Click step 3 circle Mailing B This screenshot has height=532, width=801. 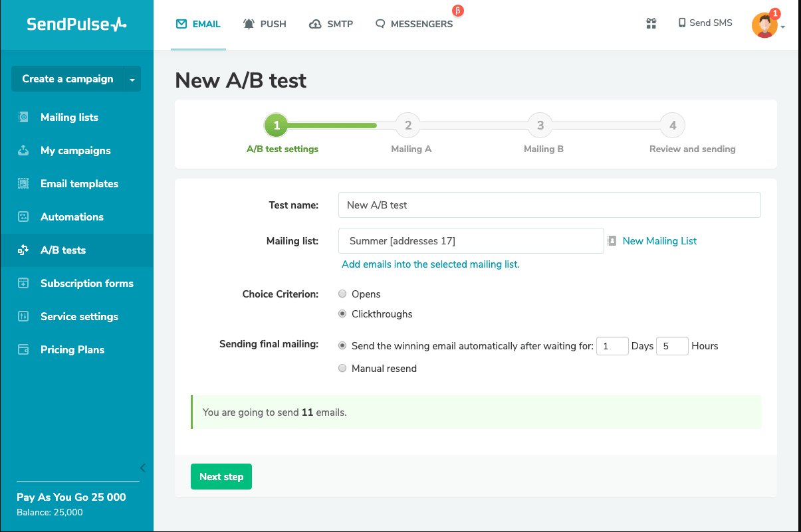click(x=540, y=125)
